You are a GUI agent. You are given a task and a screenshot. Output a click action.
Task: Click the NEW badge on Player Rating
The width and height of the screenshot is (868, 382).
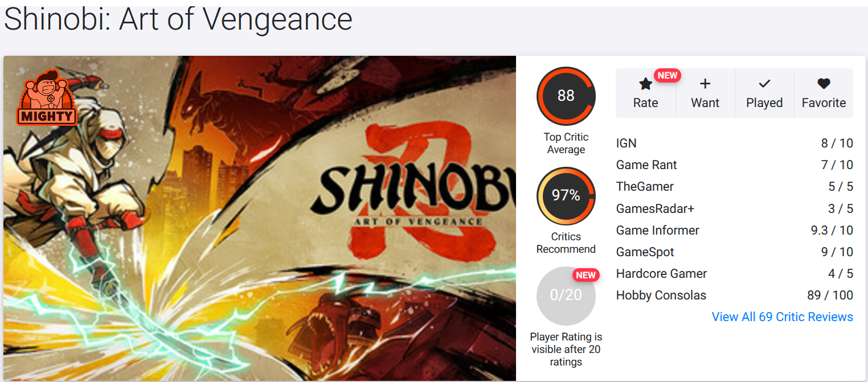pyautogui.click(x=586, y=276)
